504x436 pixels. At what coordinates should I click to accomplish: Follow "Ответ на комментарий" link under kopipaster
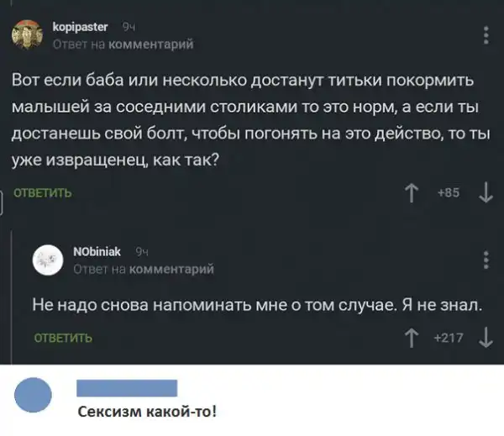coord(123,43)
